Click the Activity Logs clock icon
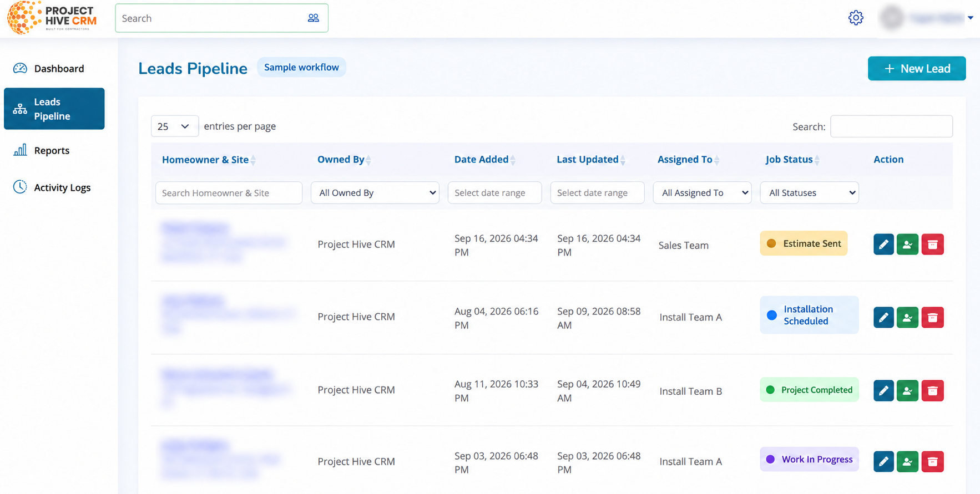 (x=20, y=187)
